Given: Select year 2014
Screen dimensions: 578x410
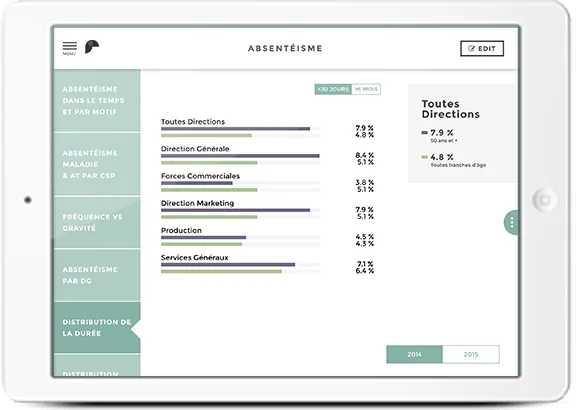Looking at the screenshot, I should (414, 354).
